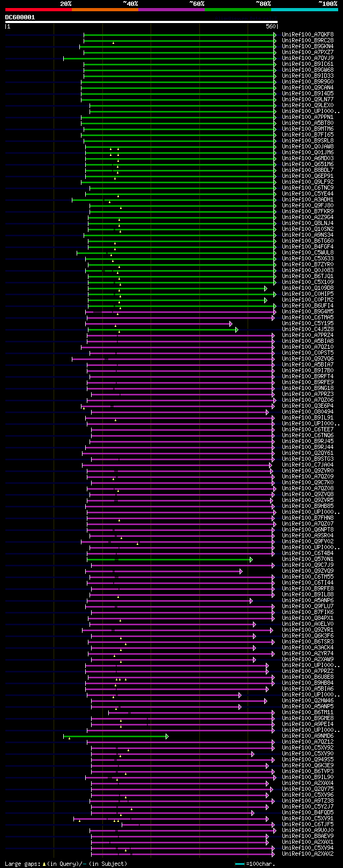Select the UniRef100_B8AEV9 label
This screenshot has width=343, height=868.
pyautogui.click(x=308, y=836)
